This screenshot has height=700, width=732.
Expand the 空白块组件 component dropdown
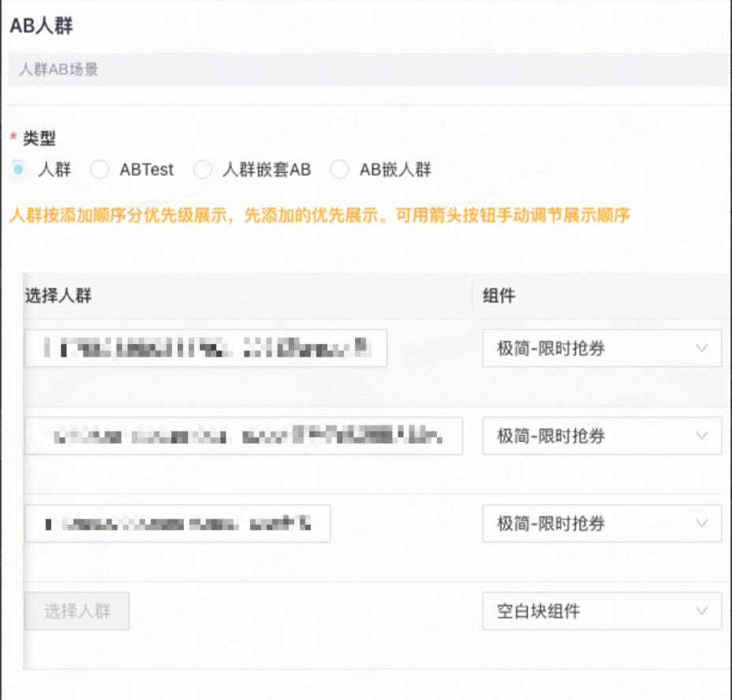coord(602,611)
